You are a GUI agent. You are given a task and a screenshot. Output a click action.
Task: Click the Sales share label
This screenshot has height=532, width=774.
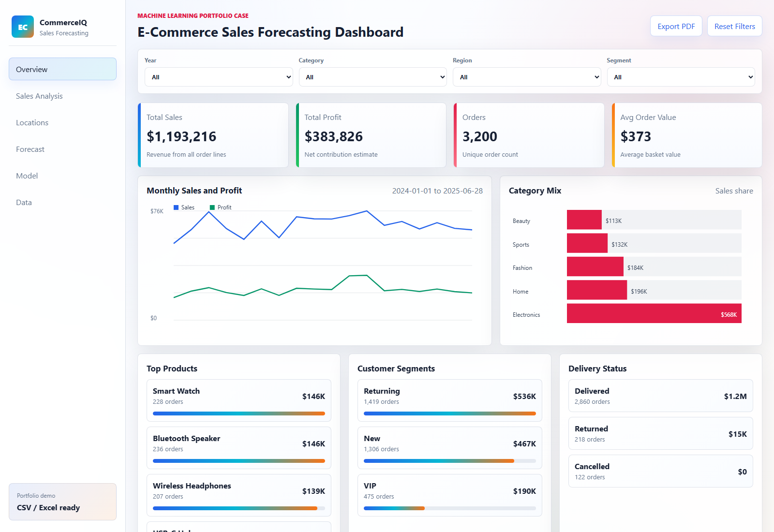(x=734, y=191)
